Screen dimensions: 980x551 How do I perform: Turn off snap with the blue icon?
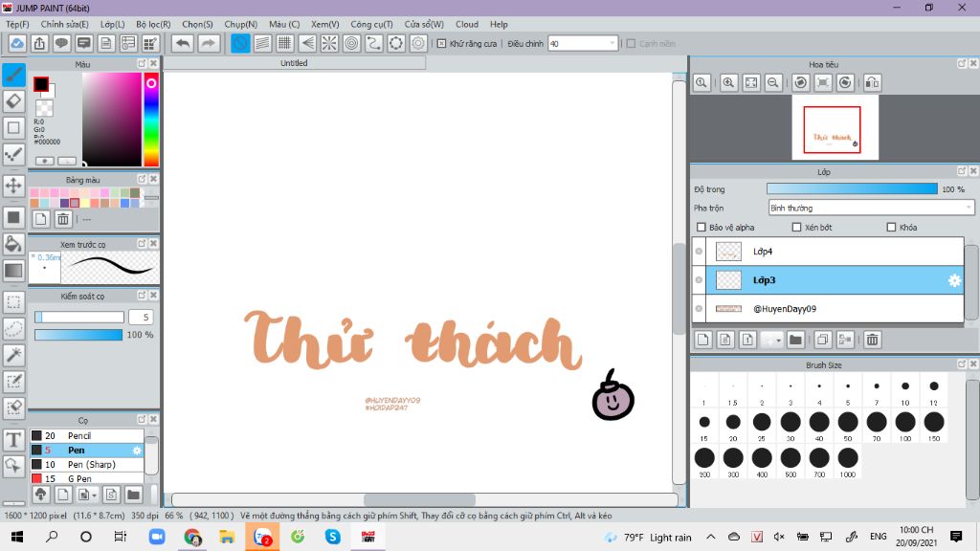point(240,44)
